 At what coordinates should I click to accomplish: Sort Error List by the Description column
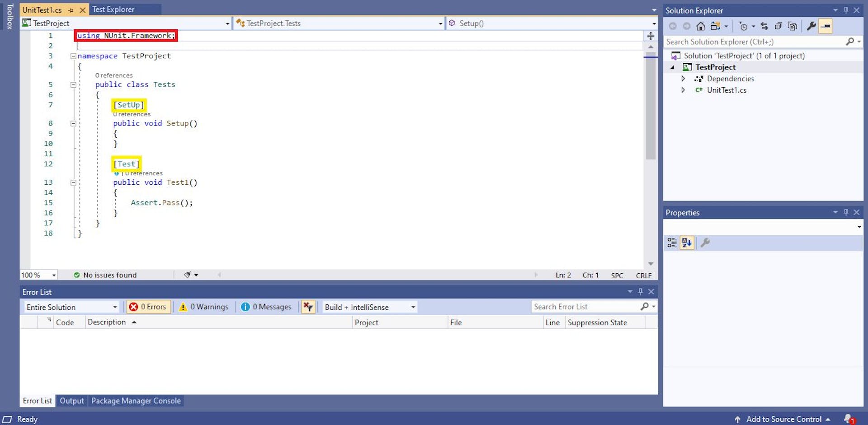click(x=107, y=322)
